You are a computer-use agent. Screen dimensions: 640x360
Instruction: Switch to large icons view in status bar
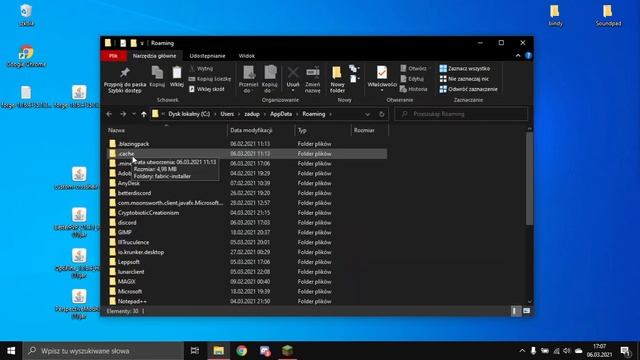pyautogui.click(x=527, y=311)
